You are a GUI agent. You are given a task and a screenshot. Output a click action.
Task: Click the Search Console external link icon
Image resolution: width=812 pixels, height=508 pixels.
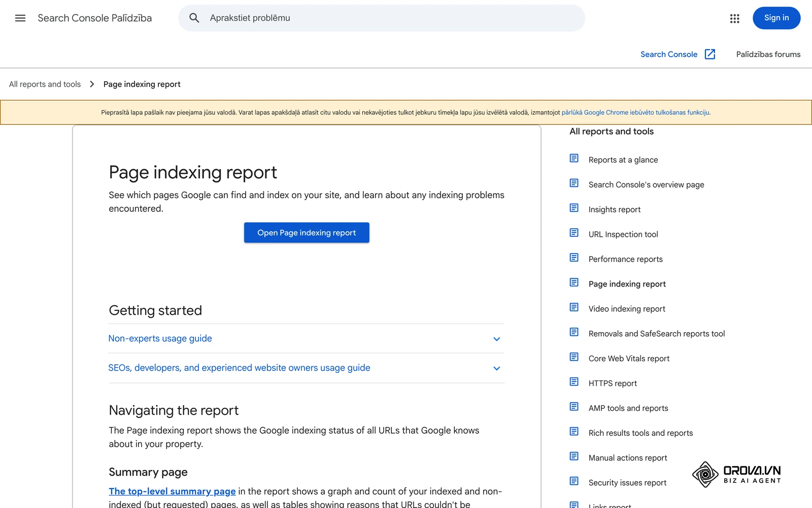click(710, 54)
